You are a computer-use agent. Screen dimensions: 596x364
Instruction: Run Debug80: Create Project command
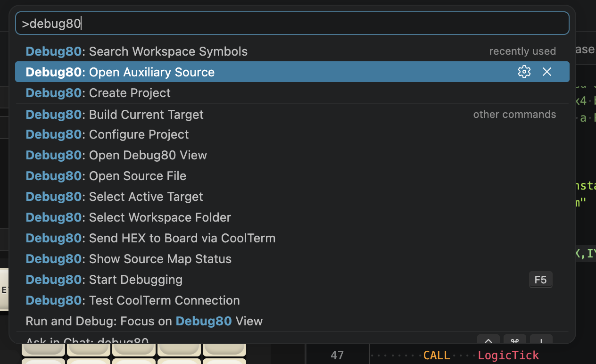tap(292, 93)
